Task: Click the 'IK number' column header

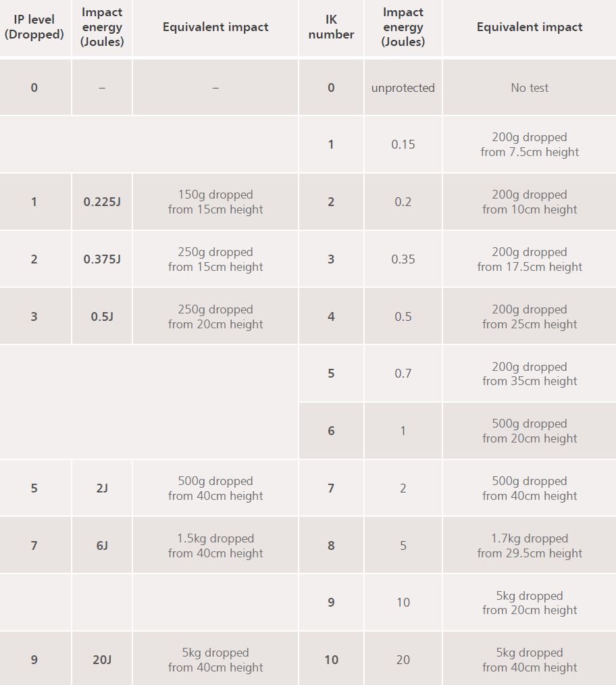Action: [331, 27]
